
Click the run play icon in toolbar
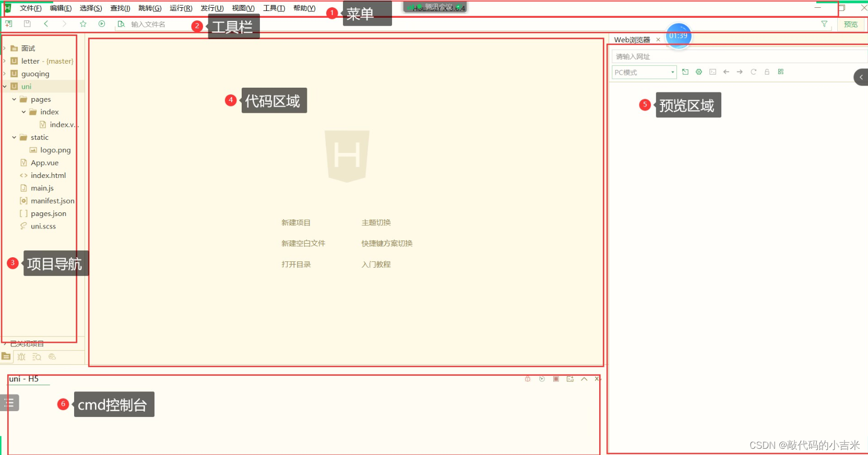(102, 24)
